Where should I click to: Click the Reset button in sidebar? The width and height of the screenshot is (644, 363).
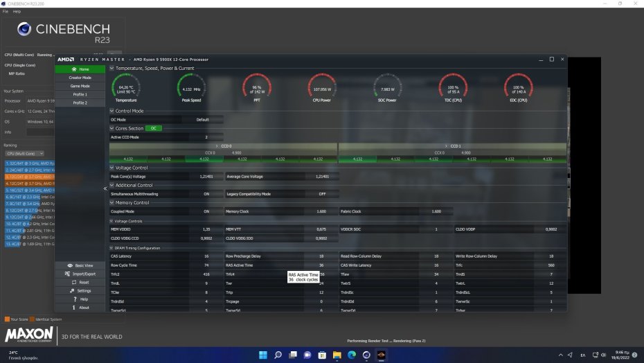tap(80, 283)
